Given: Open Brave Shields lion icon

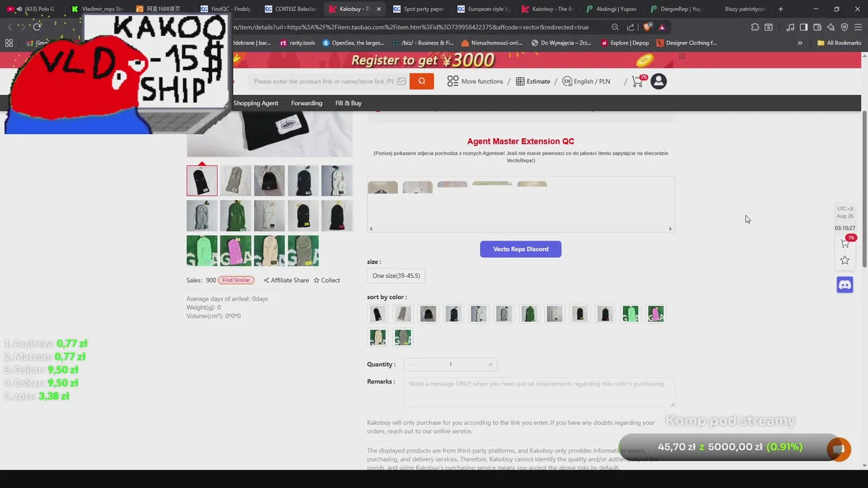Looking at the screenshot, I should [x=647, y=27].
